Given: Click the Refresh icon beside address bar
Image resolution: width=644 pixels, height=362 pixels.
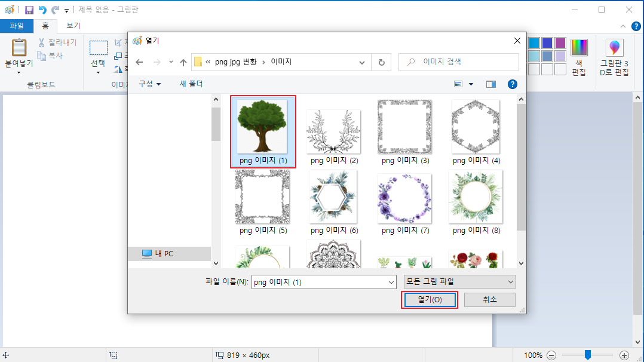Looking at the screenshot, I should 381,62.
